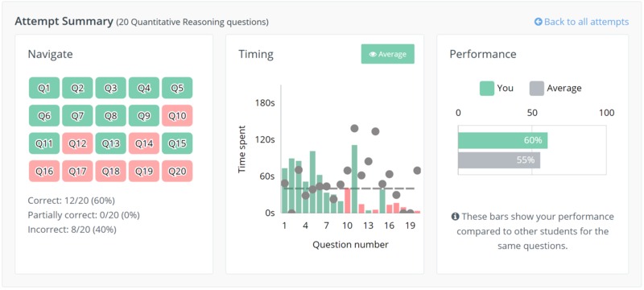Click the back arrow icon beside attempts link
The width and height of the screenshot is (644, 290).
[538, 22]
